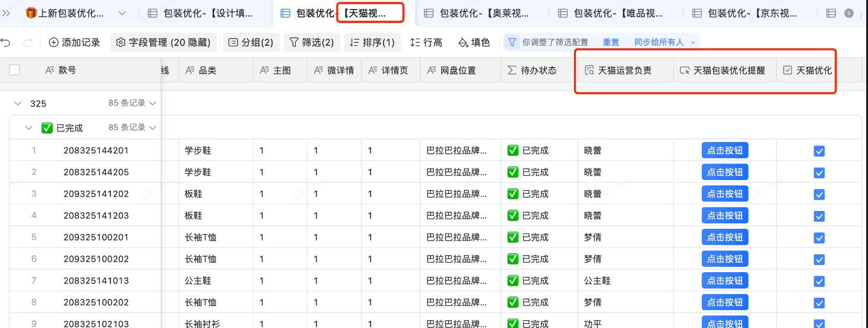The image size is (868, 328).
Task: Click 点击按钮 in row 208325144205
Action: pyautogui.click(x=725, y=172)
